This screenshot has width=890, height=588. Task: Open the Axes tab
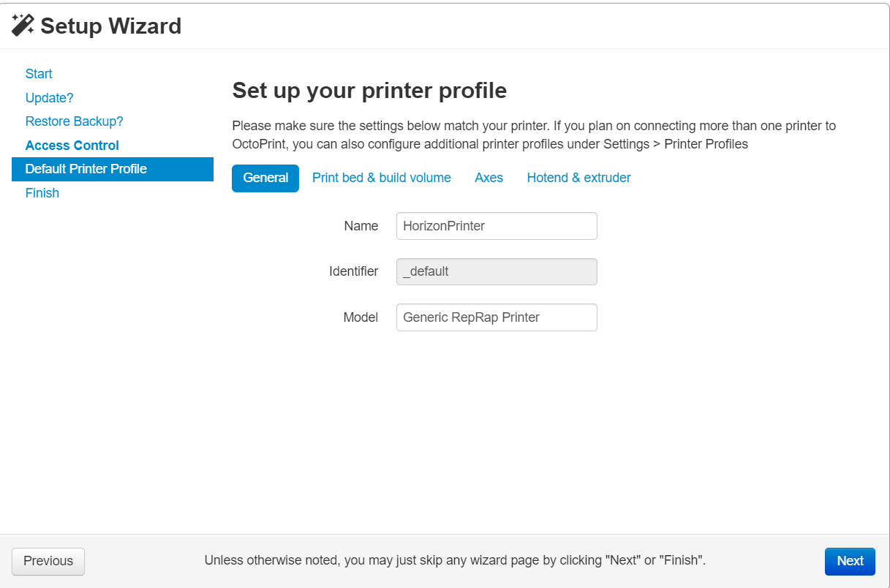point(489,178)
